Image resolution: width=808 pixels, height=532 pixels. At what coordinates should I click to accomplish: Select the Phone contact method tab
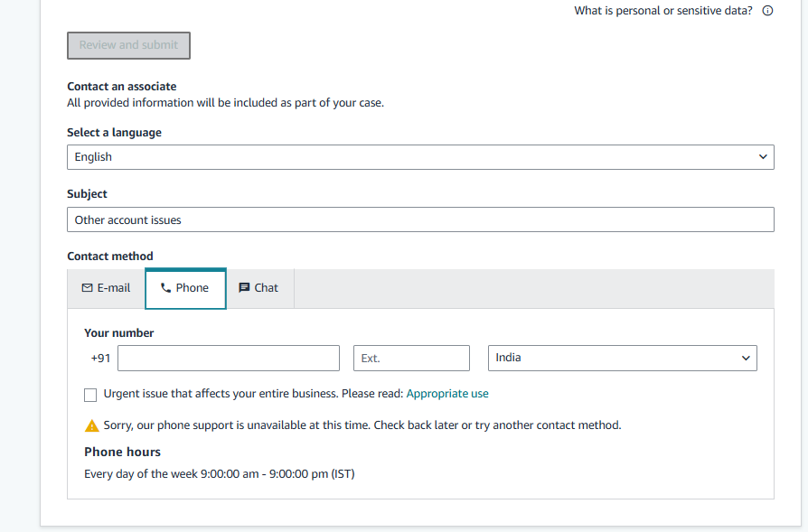tap(185, 288)
